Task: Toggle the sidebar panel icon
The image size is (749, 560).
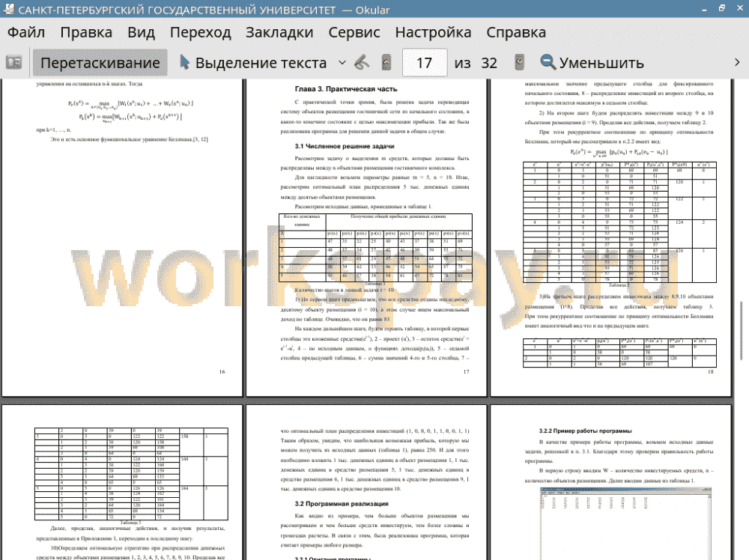Action: click(13, 63)
